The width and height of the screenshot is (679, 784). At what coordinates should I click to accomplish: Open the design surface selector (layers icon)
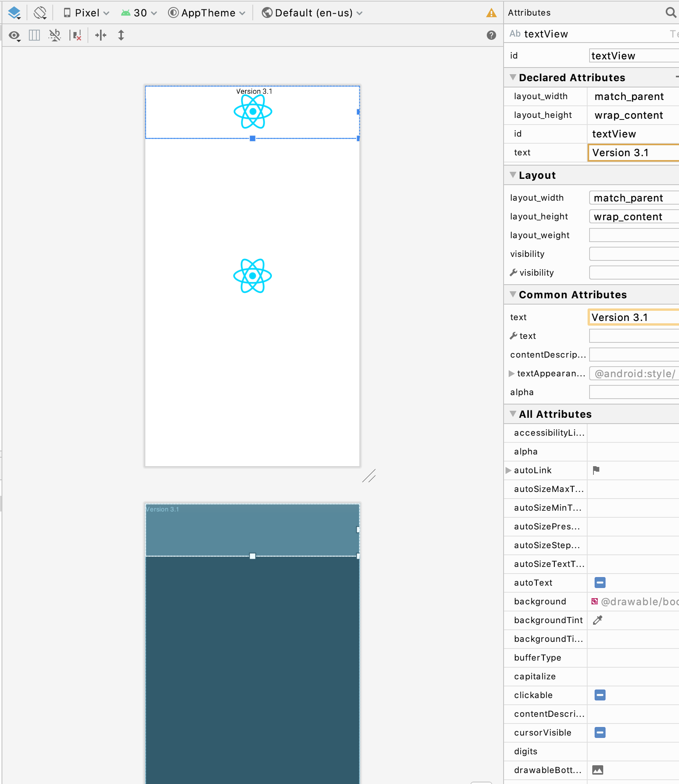pos(14,12)
